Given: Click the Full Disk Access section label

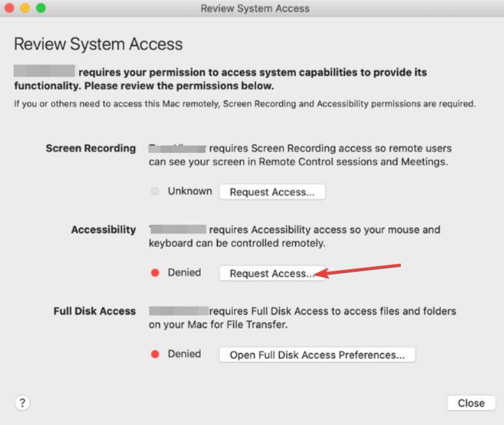Looking at the screenshot, I should (x=95, y=311).
